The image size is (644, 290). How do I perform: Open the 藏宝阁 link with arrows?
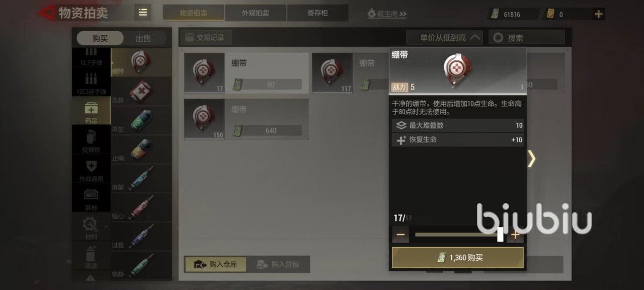386,14
